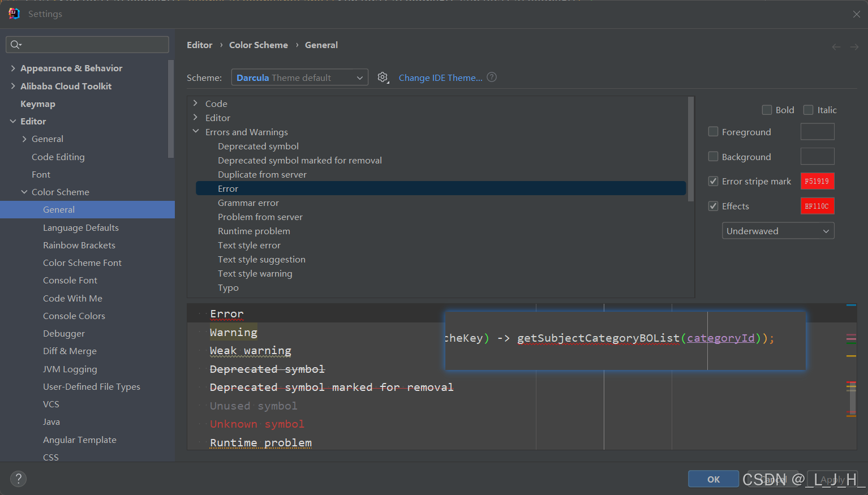Click Change IDE Theme link

[440, 78]
